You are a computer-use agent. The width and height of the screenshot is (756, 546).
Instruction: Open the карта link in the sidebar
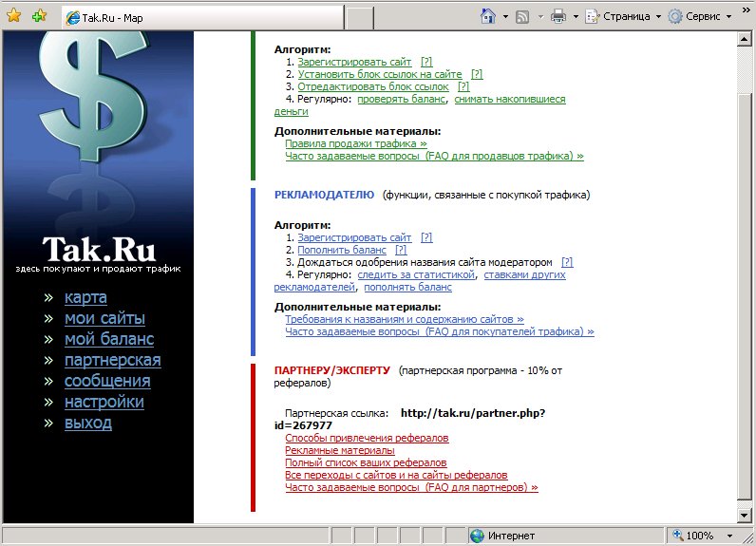coord(85,297)
